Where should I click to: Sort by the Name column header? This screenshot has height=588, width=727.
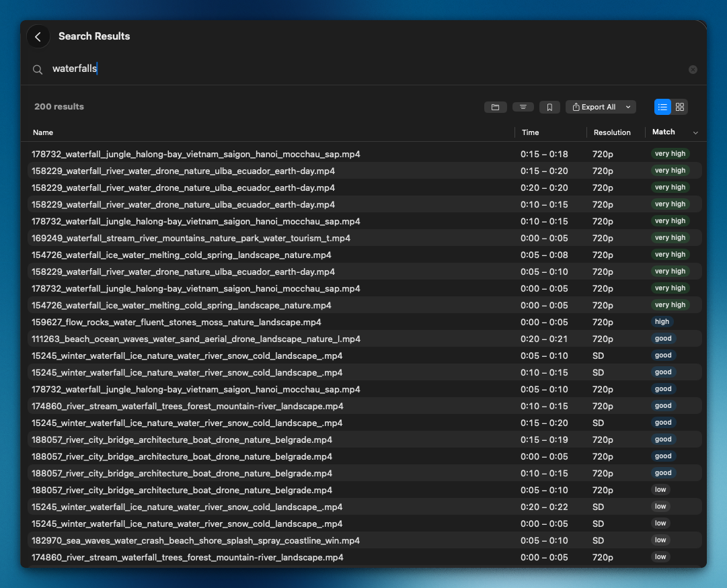[42, 132]
